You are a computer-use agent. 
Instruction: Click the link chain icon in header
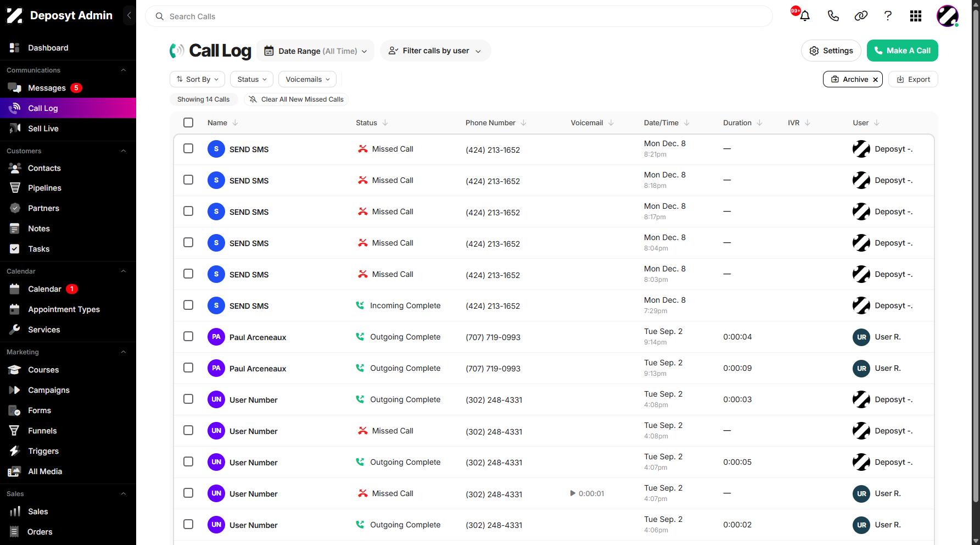[x=861, y=16]
